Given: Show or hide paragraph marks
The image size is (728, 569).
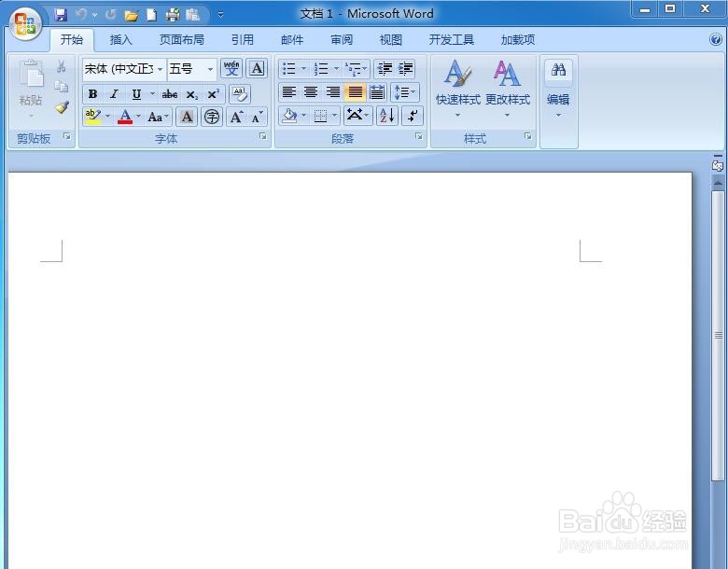Looking at the screenshot, I should coord(413,116).
